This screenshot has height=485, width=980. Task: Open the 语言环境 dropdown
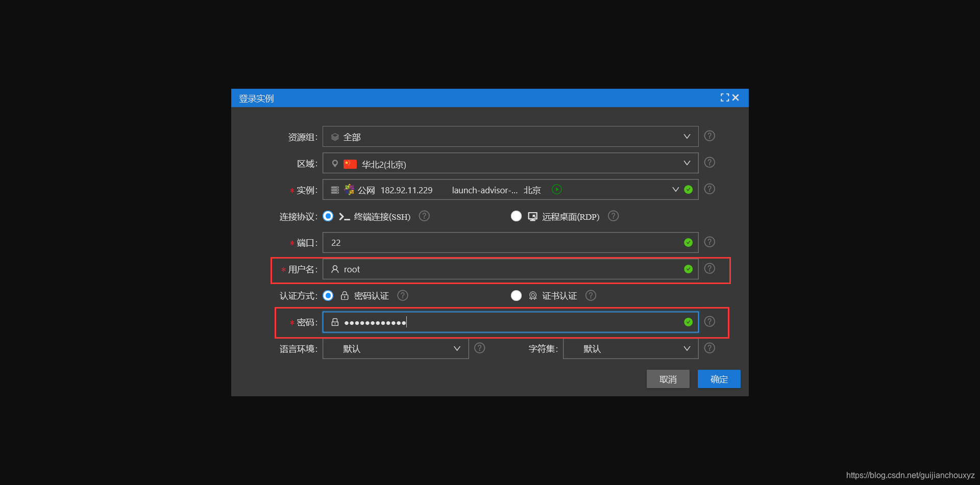click(x=396, y=348)
